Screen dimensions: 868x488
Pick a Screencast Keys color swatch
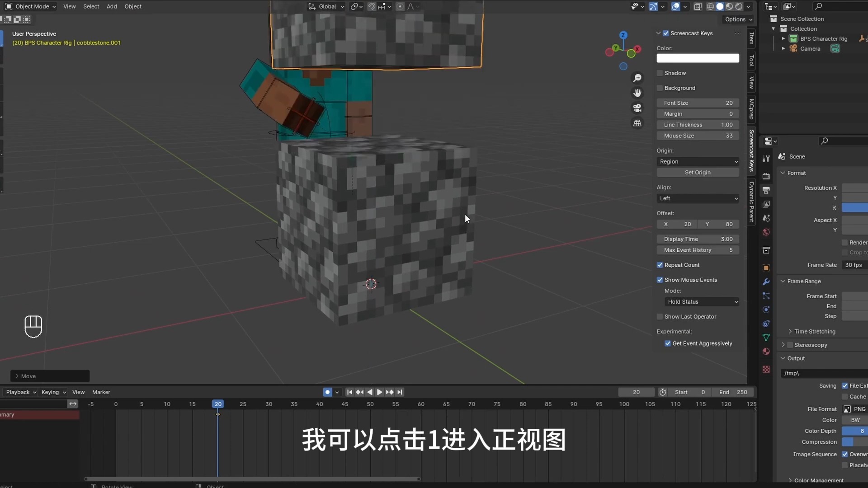[x=698, y=58]
